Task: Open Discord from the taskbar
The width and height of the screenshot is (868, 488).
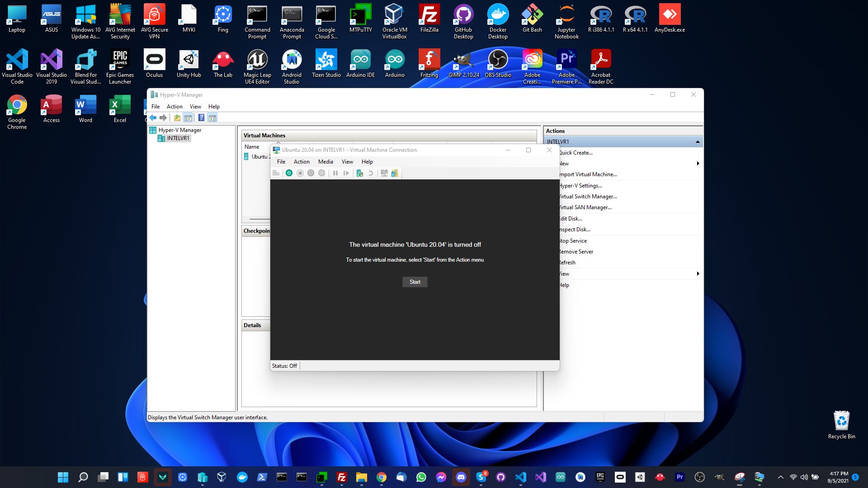Action: 461,477
